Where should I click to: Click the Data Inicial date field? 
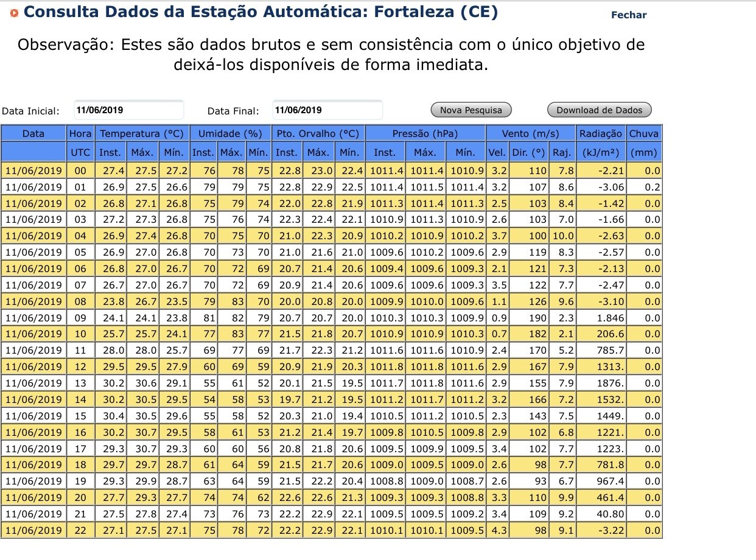point(128,110)
